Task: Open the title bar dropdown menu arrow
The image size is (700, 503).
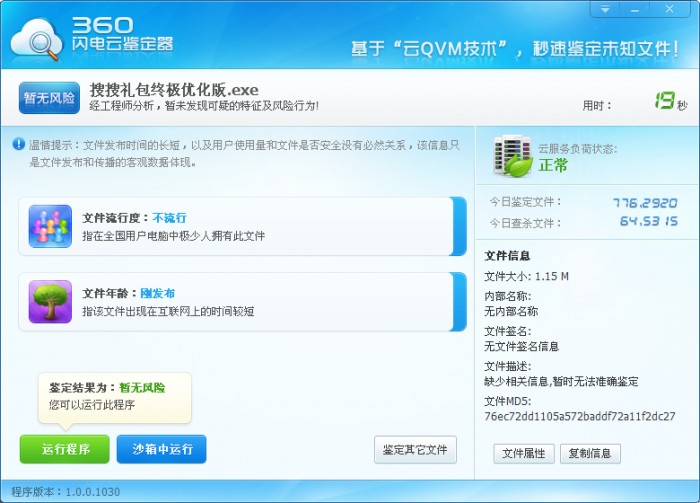Action: click(605, 9)
